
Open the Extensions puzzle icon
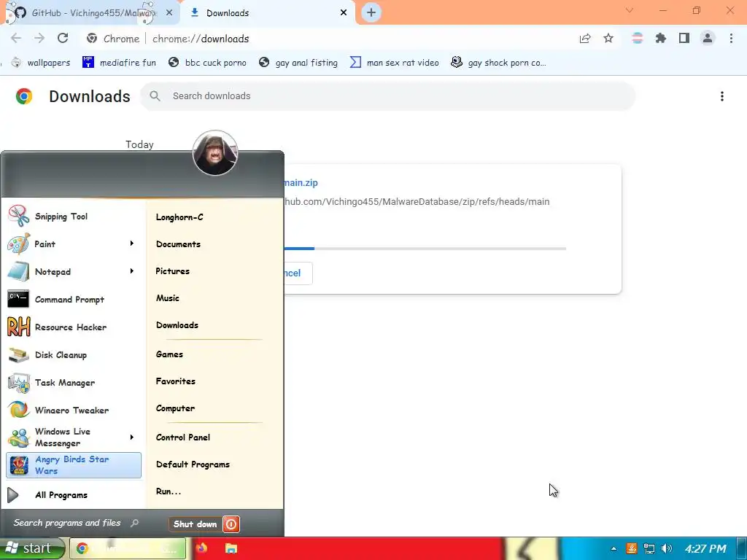[660, 39]
